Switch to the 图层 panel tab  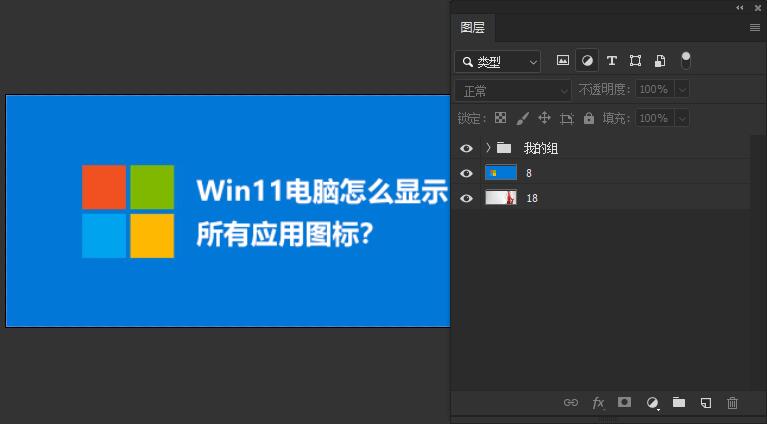473,28
